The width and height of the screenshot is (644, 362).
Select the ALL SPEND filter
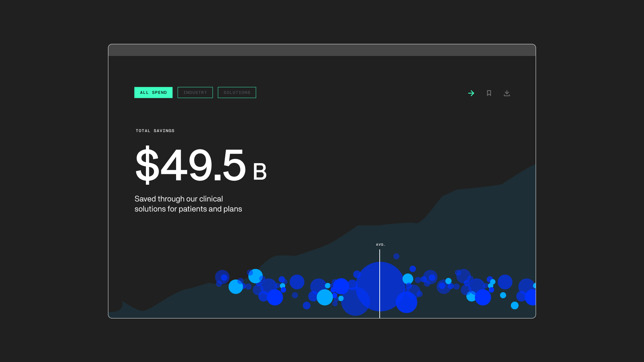(153, 93)
